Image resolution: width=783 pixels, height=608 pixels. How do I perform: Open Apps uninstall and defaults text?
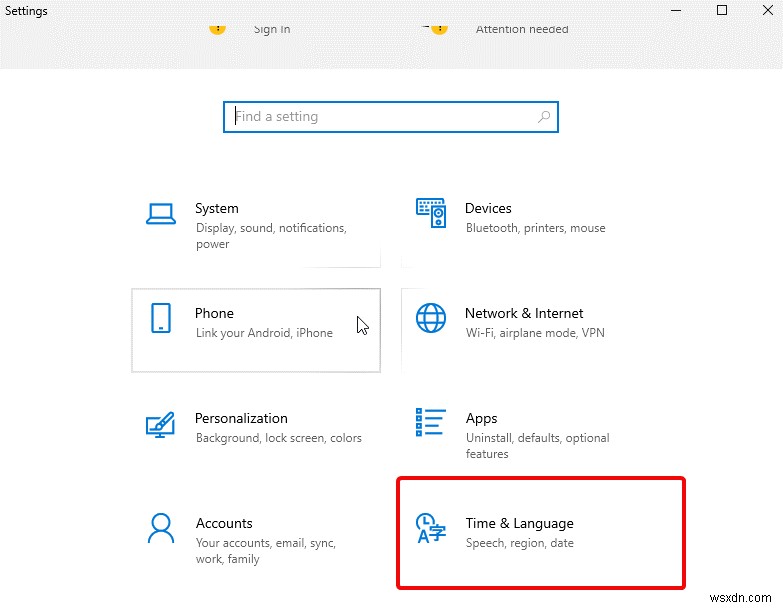[x=537, y=446]
